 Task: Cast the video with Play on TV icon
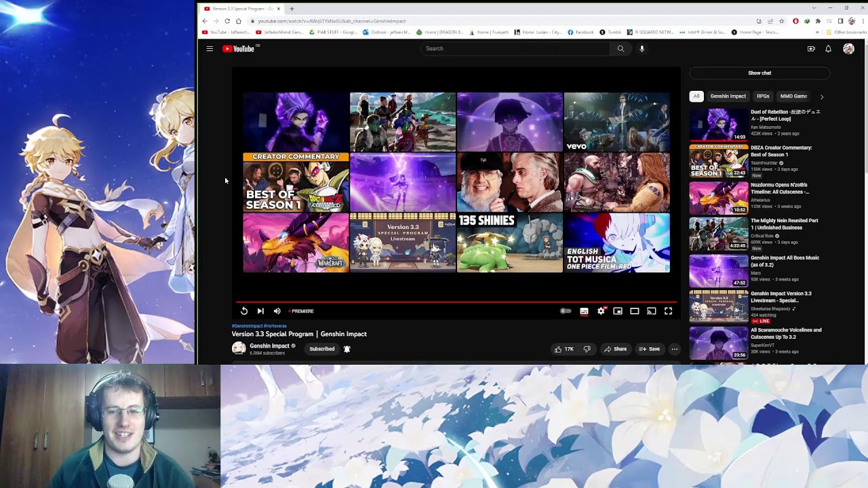(651, 311)
